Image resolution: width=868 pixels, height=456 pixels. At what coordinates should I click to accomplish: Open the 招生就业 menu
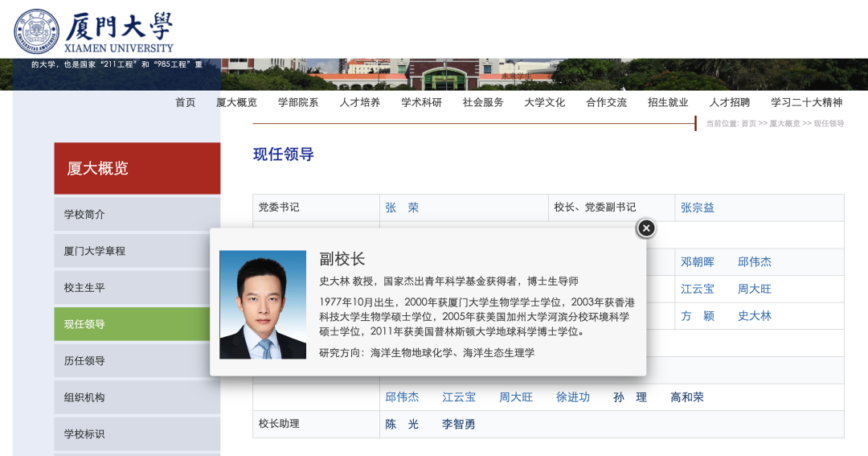tap(668, 102)
